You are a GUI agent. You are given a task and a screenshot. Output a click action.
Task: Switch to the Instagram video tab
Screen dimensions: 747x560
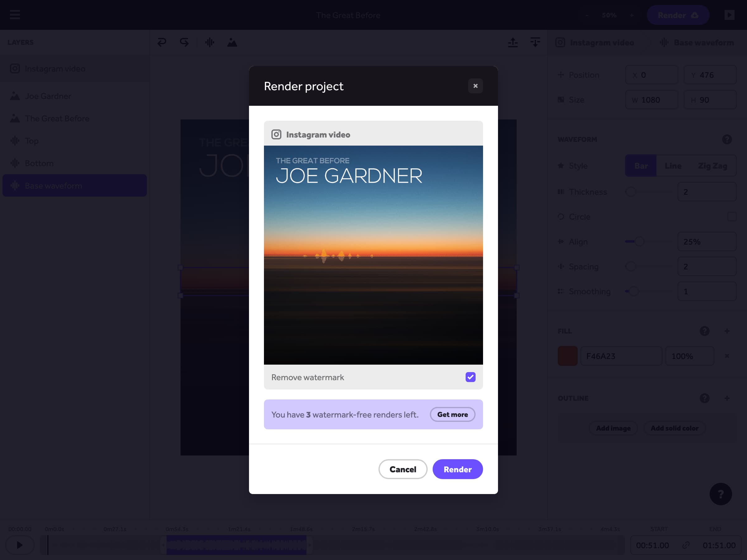pos(595,43)
